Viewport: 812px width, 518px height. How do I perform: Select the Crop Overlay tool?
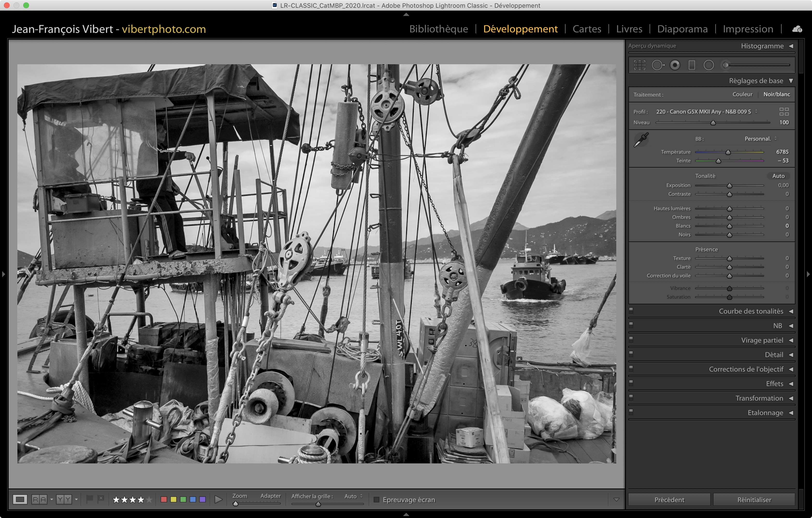(x=639, y=65)
